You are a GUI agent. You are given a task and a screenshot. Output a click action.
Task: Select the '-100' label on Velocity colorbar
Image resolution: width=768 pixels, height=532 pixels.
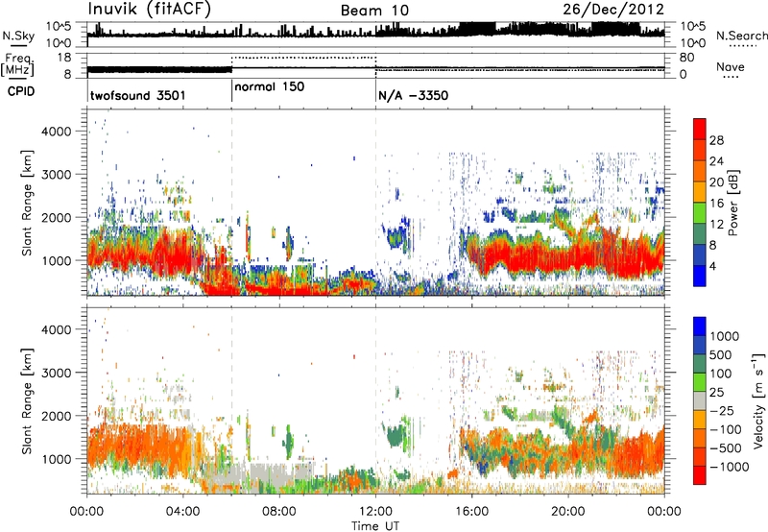(726, 429)
